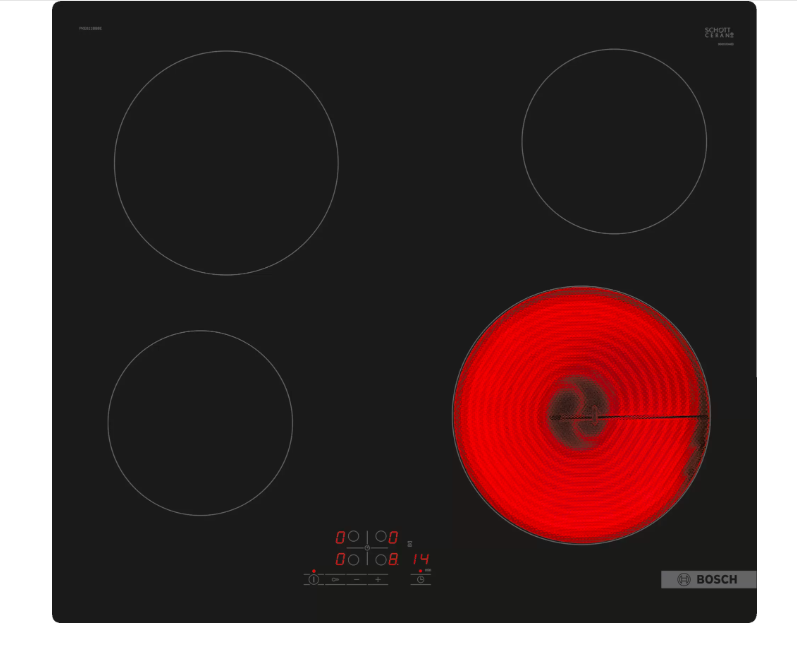
Task: Tap the child lock key icon
Action: 335,579
